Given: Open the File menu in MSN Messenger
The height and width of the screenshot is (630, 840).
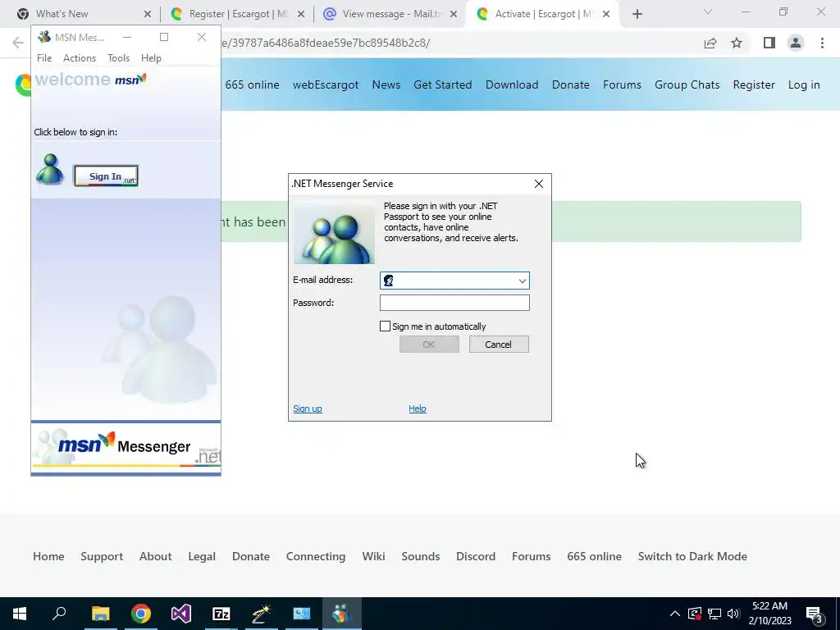Looking at the screenshot, I should [x=44, y=58].
